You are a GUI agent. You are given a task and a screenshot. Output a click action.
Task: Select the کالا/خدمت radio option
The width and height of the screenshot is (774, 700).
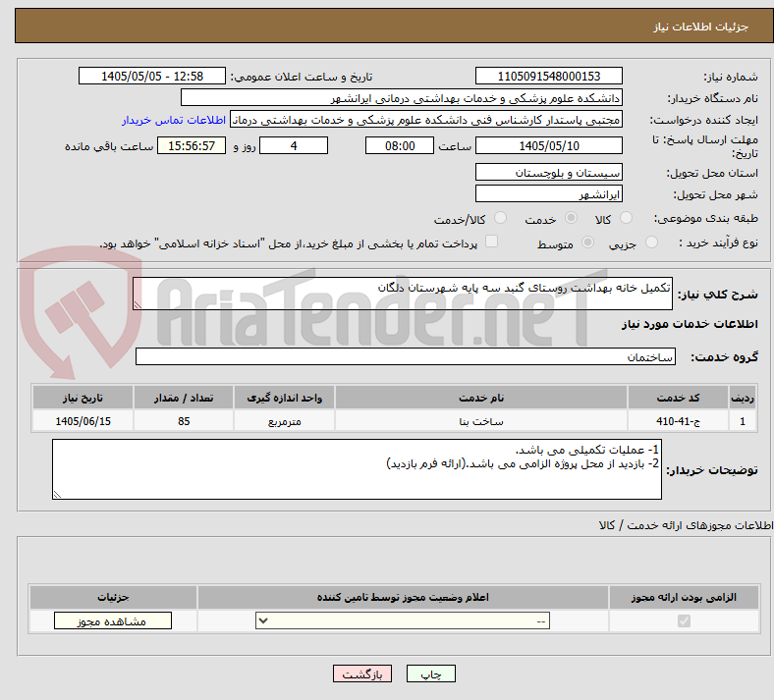coord(500,218)
